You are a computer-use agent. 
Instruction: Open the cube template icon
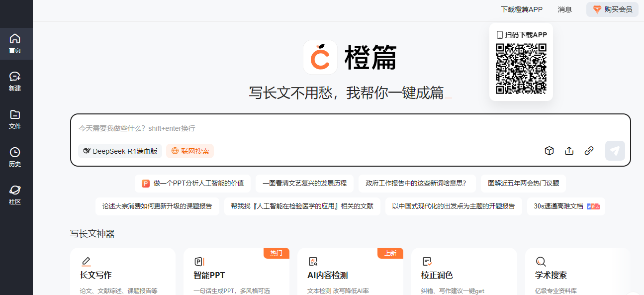[549, 151]
